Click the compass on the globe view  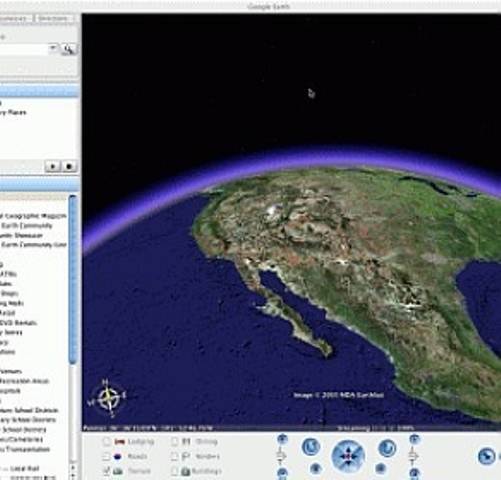[109, 398]
